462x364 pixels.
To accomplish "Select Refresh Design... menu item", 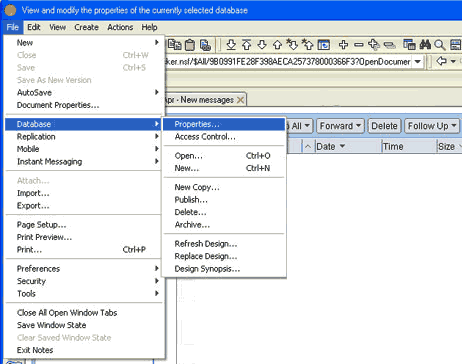I will pyautogui.click(x=224, y=244).
